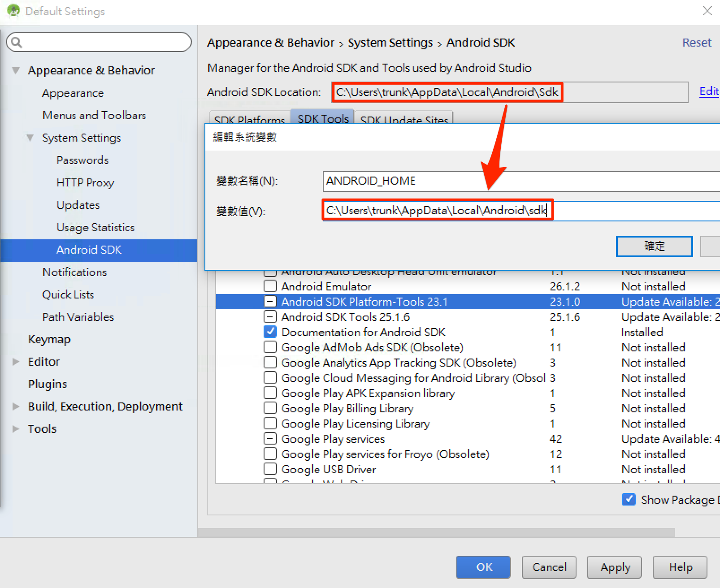Click the settings search field
The height and width of the screenshot is (588, 720).
coord(99,42)
